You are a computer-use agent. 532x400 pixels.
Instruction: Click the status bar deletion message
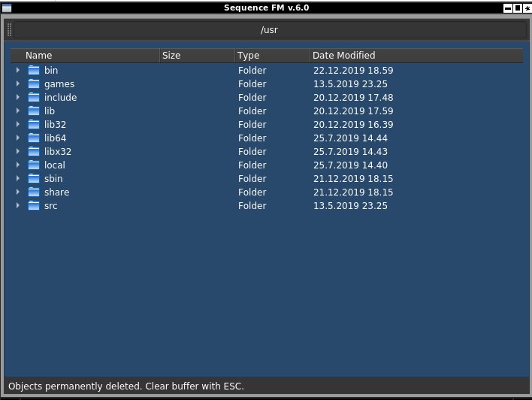(x=126, y=386)
